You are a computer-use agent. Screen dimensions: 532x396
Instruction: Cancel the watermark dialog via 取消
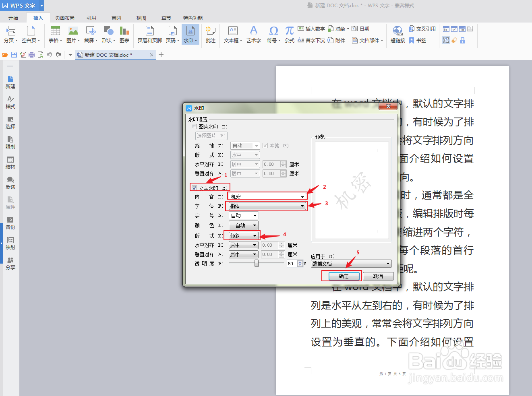click(x=379, y=276)
